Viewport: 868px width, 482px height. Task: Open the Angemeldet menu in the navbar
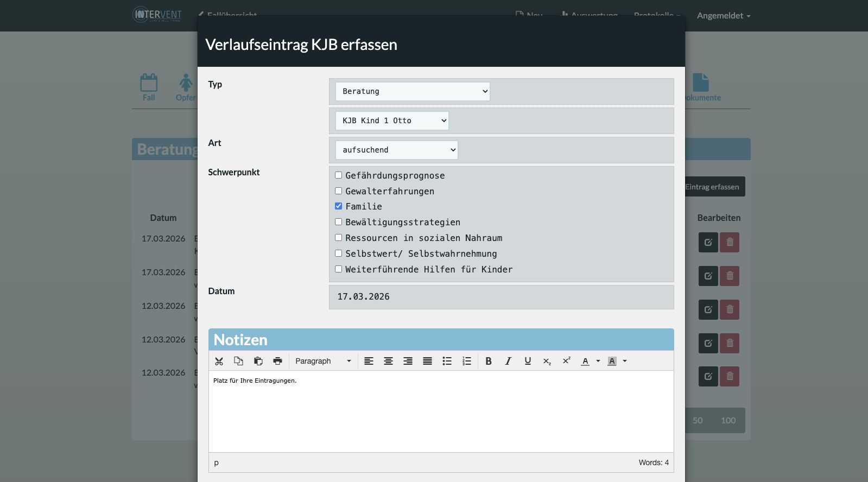pyautogui.click(x=723, y=16)
